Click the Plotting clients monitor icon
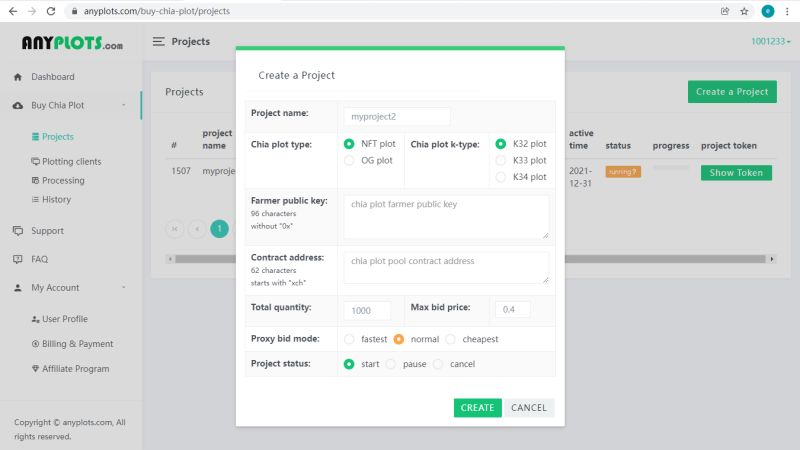This screenshot has width=800, height=450. pos(35,161)
